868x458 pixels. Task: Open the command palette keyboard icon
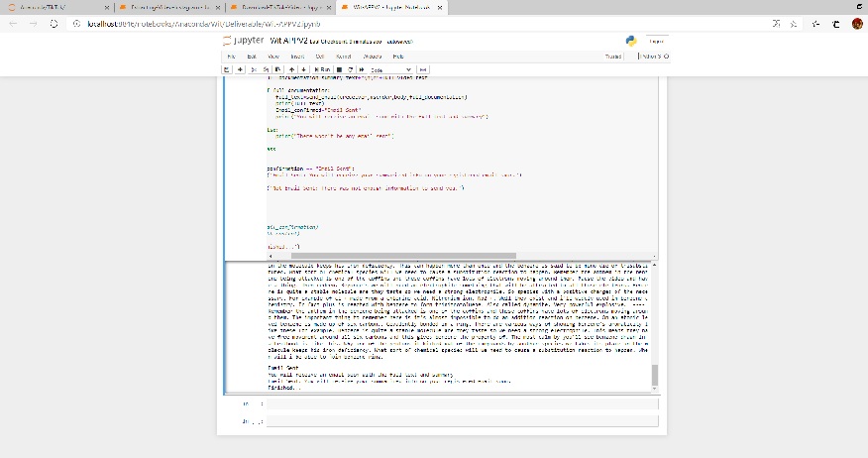pyautogui.click(x=423, y=69)
